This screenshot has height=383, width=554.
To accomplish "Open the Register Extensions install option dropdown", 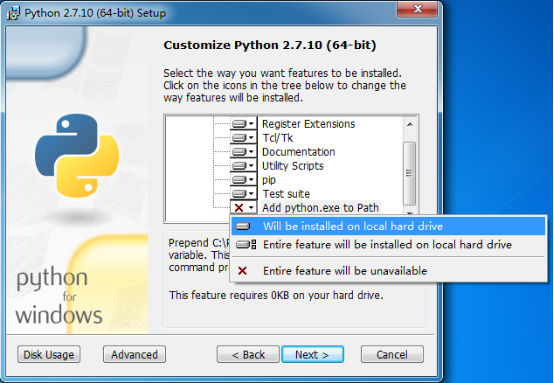I will (243, 124).
